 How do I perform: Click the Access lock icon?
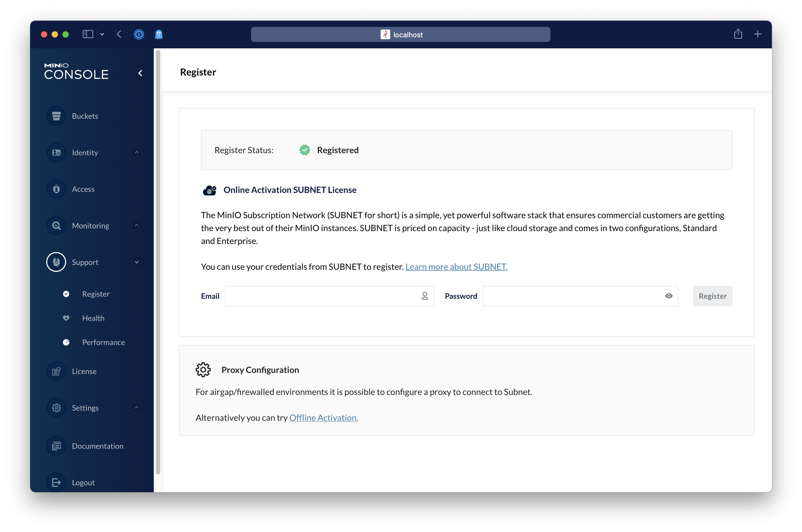tap(56, 189)
